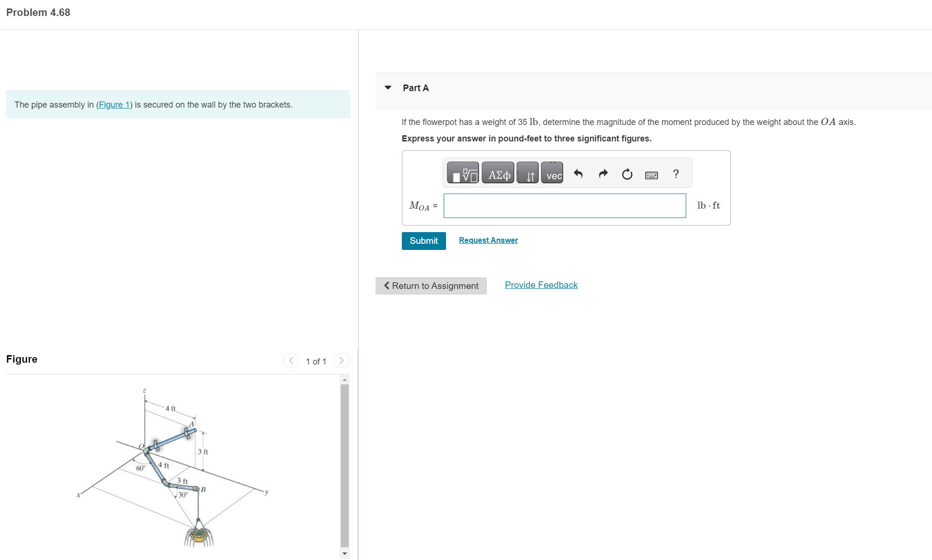
Task: Open the Figure 1 link in problem text
Action: click(114, 105)
